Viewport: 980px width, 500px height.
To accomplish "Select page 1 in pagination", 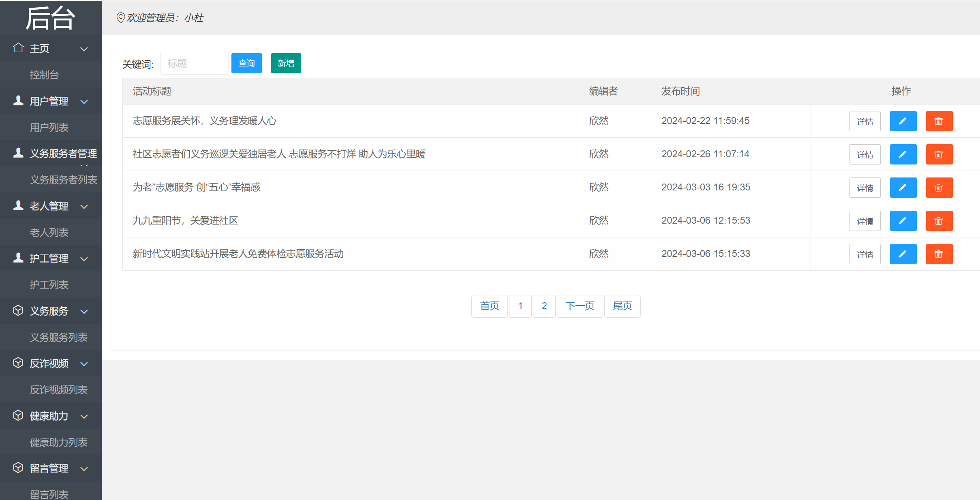I will (x=520, y=306).
